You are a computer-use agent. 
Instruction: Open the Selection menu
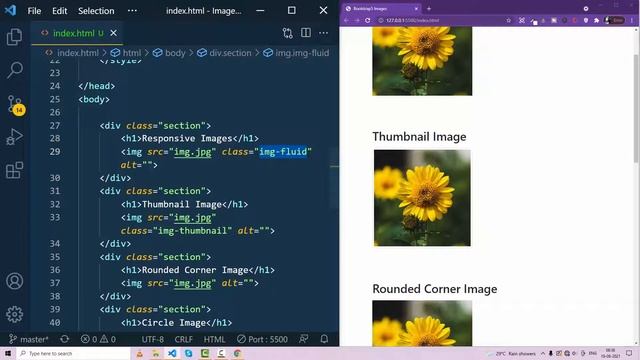point(96,11)
